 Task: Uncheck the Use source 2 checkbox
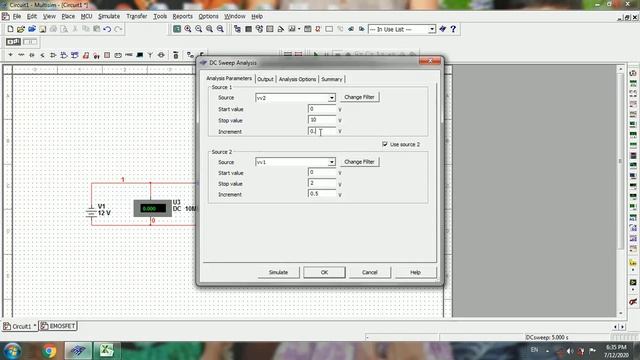385,144
